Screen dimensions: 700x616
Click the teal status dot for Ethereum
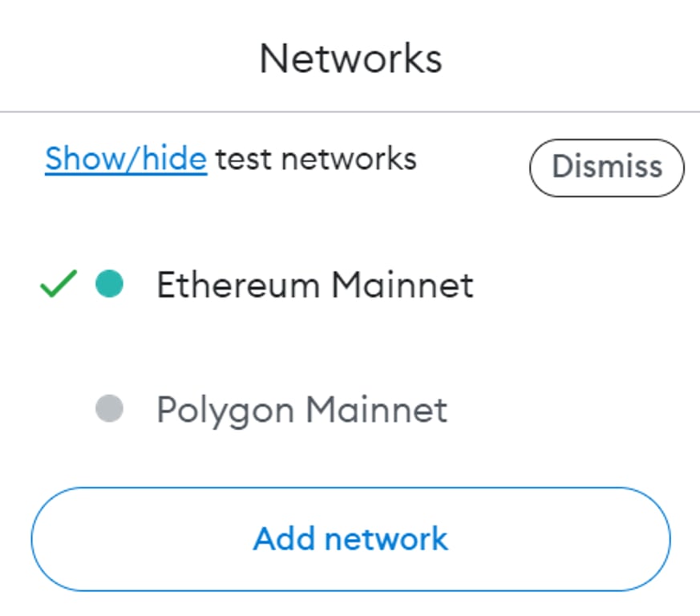[109, 284]
